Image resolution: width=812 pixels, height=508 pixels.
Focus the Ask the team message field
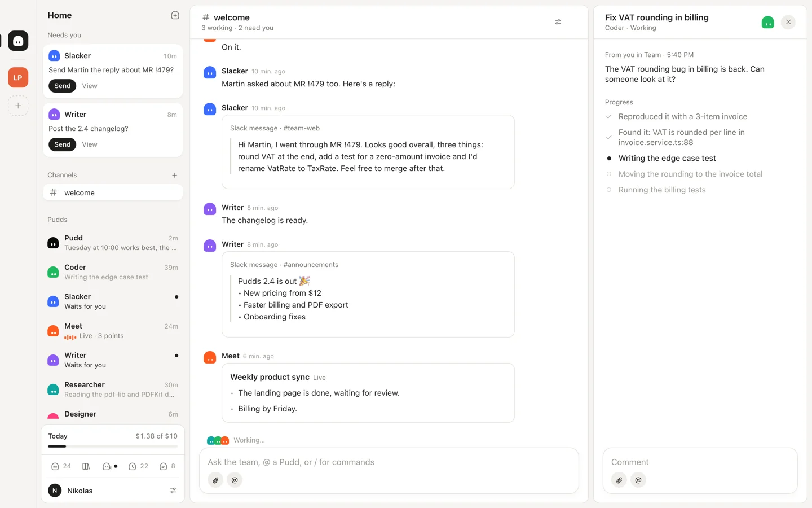389,462
